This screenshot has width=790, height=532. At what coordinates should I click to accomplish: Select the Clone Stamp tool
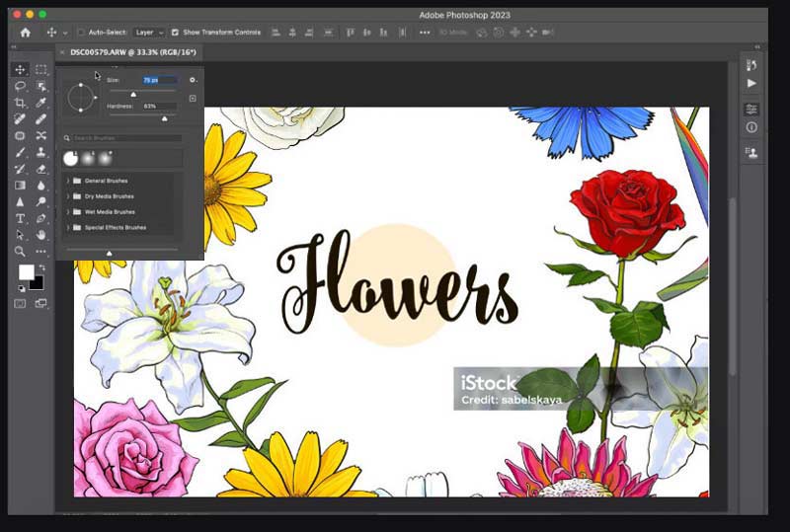40,152
